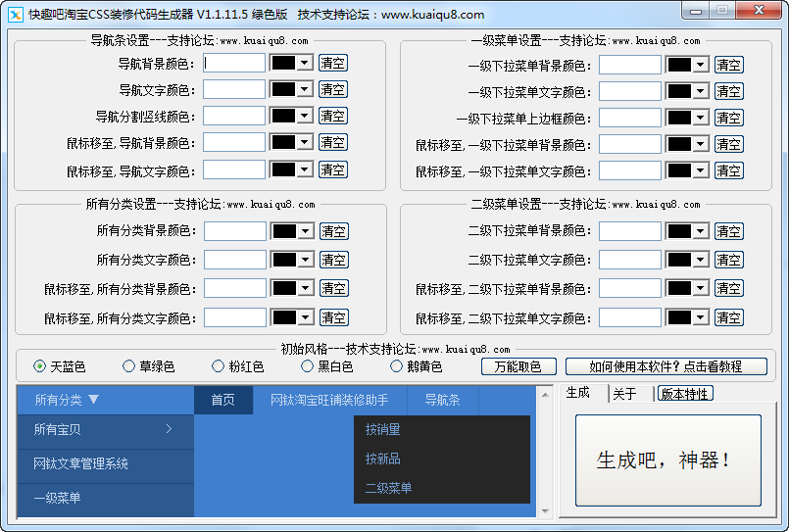Open the 如何使用本软件？点击看教程 tutorial button
Screen dimensions: 789x532
coord(666,366)
